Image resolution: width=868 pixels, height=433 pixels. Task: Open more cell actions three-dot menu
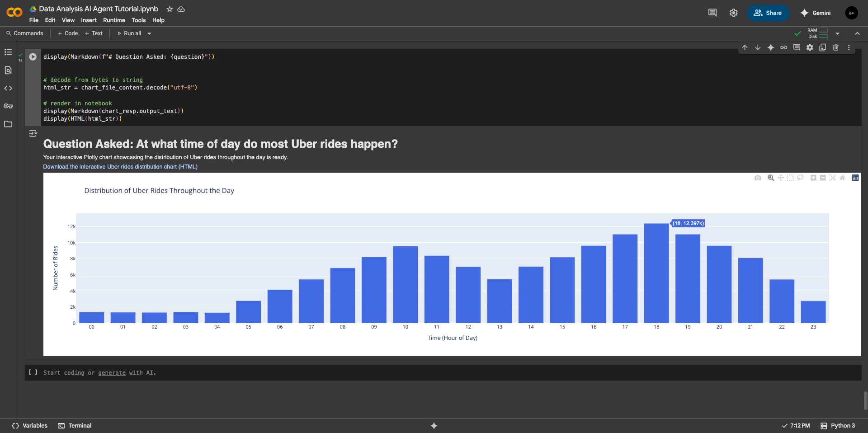tap(849, 47)
